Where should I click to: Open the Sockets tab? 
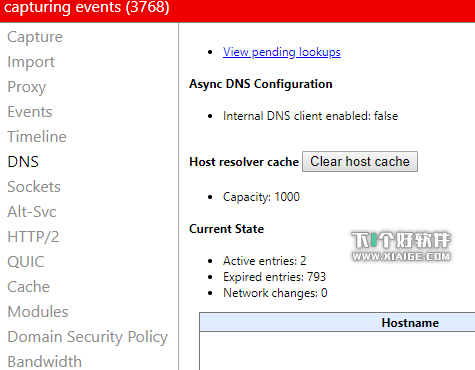pos(34,187)
